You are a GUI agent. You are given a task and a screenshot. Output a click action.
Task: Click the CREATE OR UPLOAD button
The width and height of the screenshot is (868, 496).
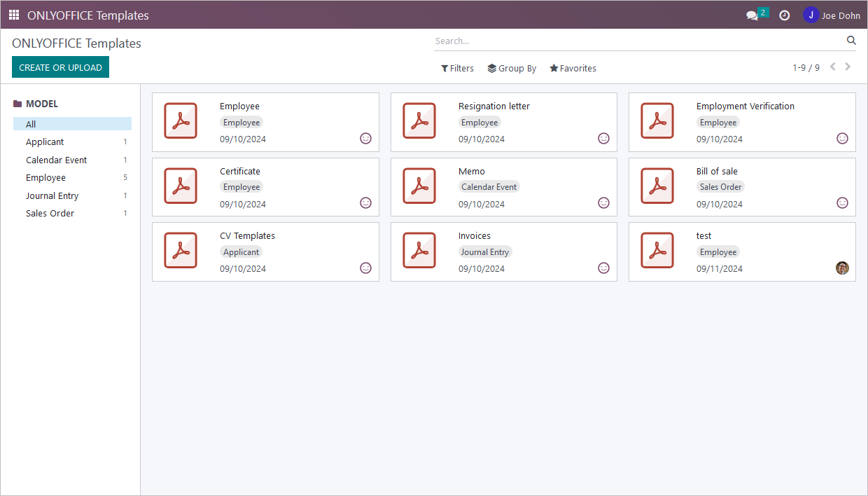pyautogui.click(x=60, y=67)
